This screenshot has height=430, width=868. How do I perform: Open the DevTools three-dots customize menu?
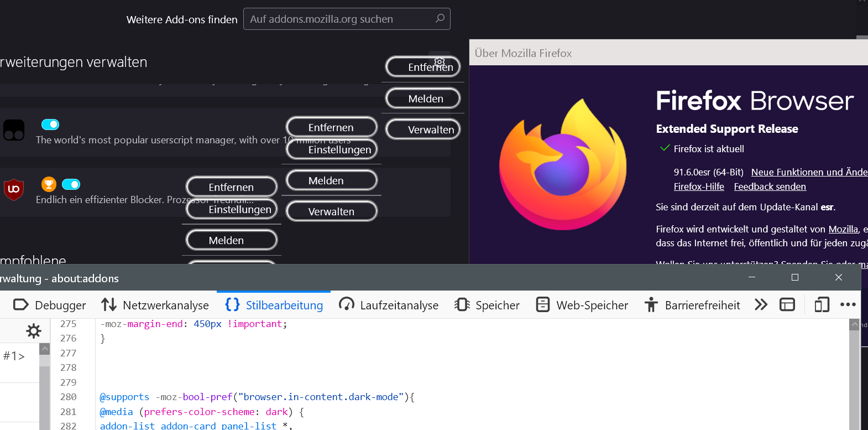[x=848, y=304]
